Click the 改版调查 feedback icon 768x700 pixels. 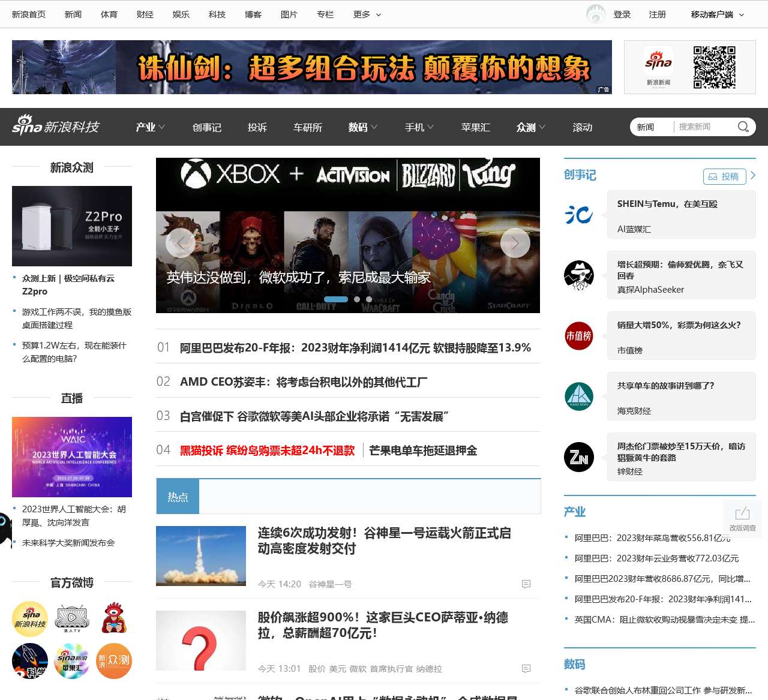point(743,518)
